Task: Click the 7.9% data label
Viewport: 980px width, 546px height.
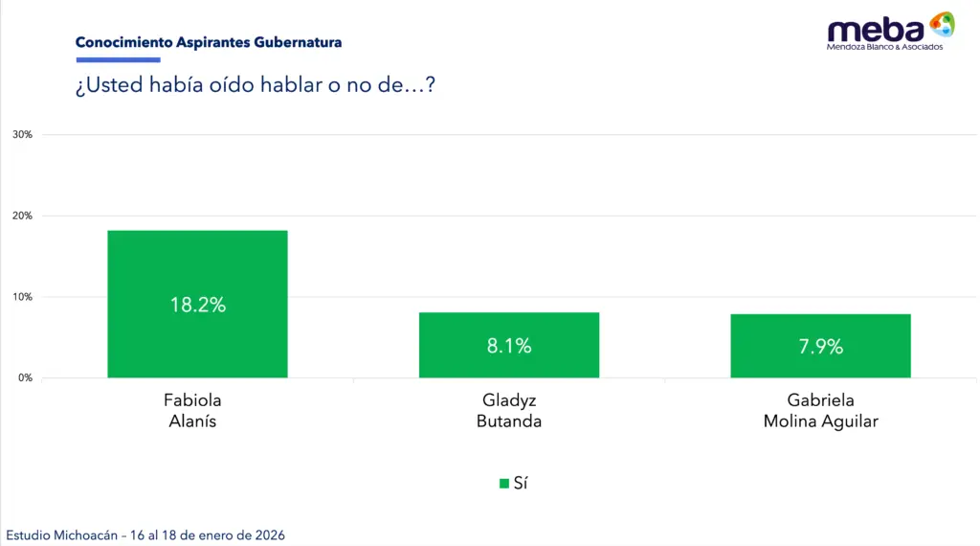Action: coord(820,347)
